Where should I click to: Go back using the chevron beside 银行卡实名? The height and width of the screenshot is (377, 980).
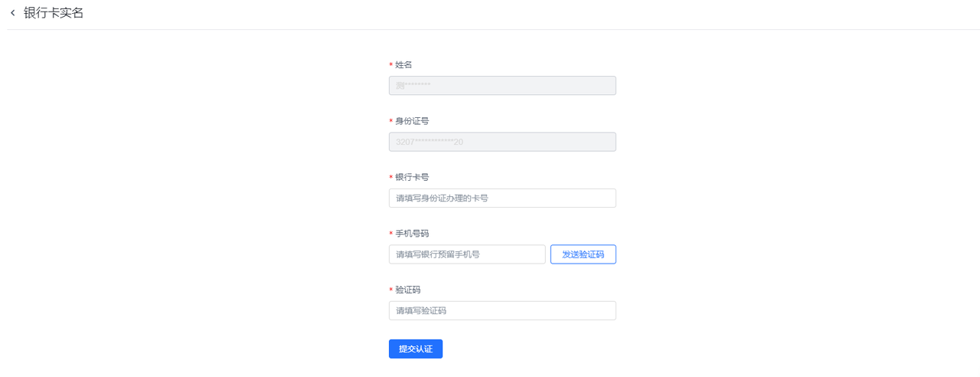(x=12, y=13)
